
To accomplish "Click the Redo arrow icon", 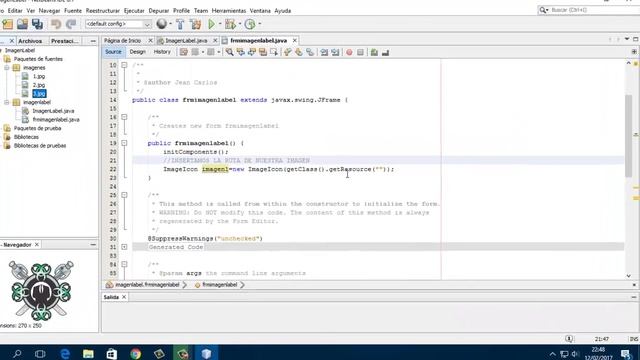I will click(x=71, y=24).
